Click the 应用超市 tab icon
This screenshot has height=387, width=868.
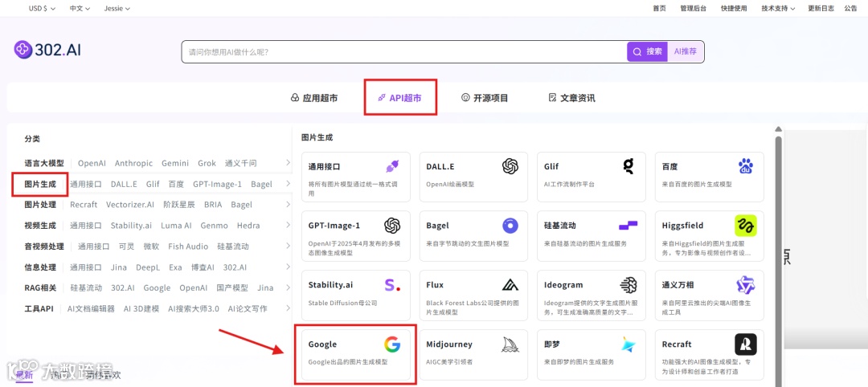[294, 98]
